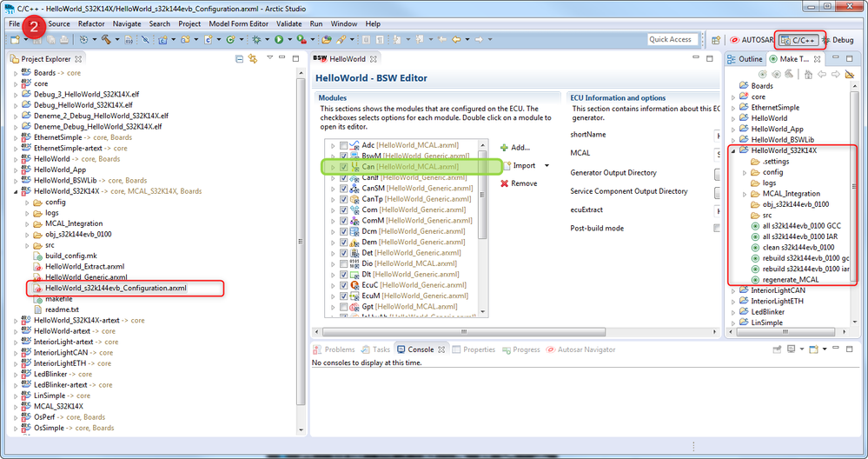
Task: Click the Search flashlight icon in toolbar
Action: (341, 39)
